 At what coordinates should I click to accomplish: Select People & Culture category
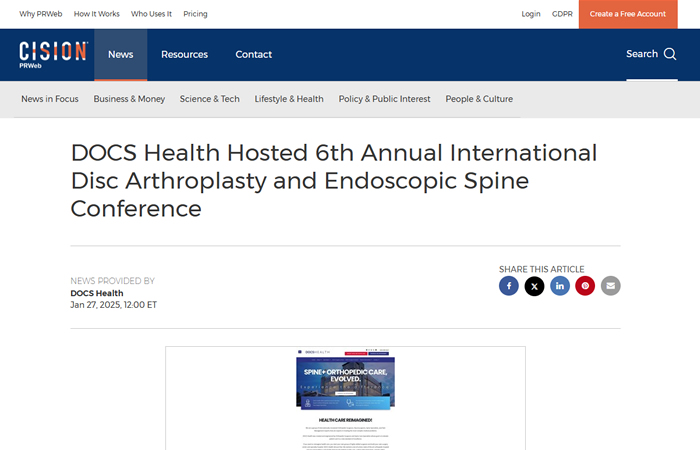click(x=479, y=99)
